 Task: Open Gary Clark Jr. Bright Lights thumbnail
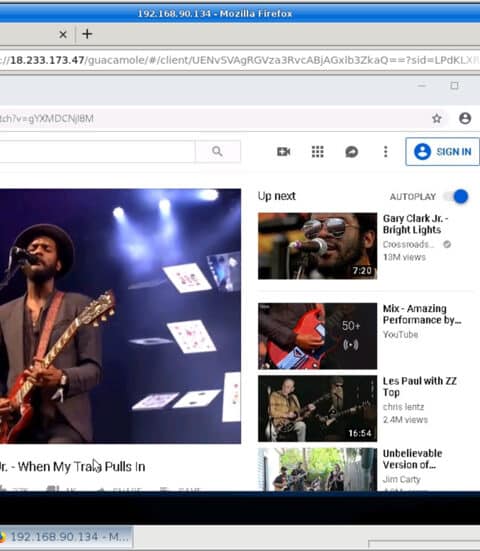point(317,246)
